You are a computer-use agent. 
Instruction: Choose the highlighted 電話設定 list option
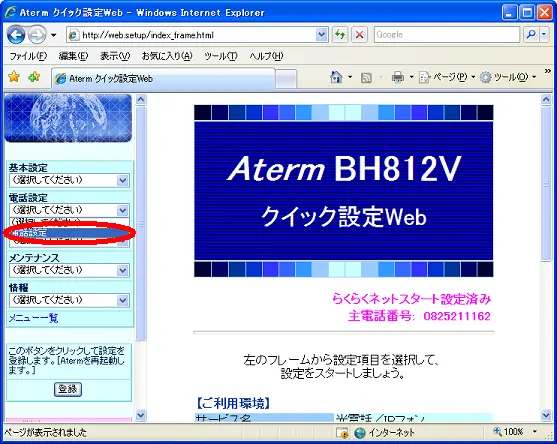coord(69,233)
